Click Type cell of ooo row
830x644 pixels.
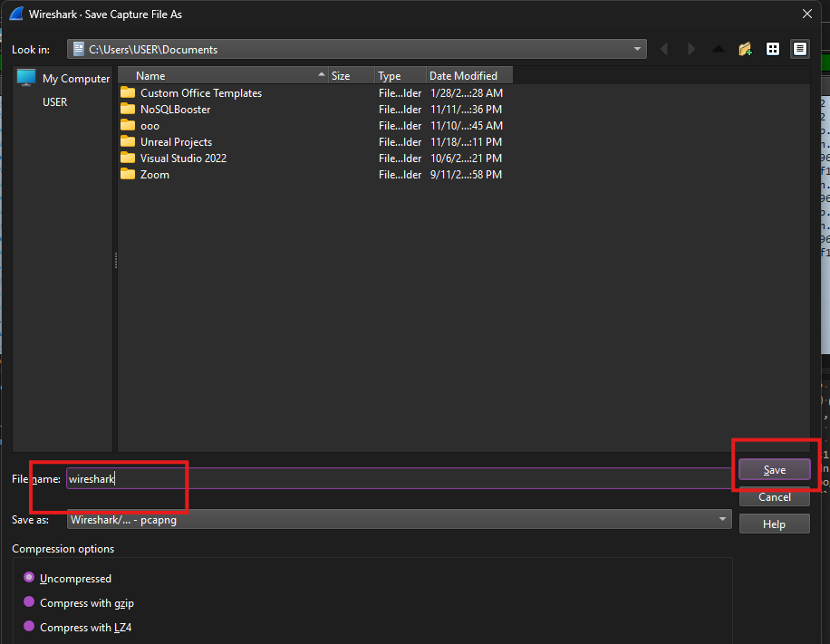(x=401, y=125)
